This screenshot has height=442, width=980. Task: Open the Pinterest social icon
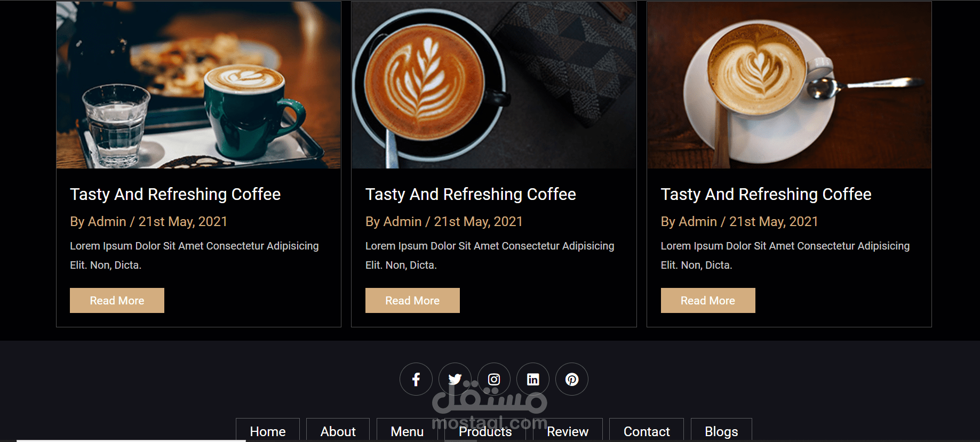tap(572, 379)
